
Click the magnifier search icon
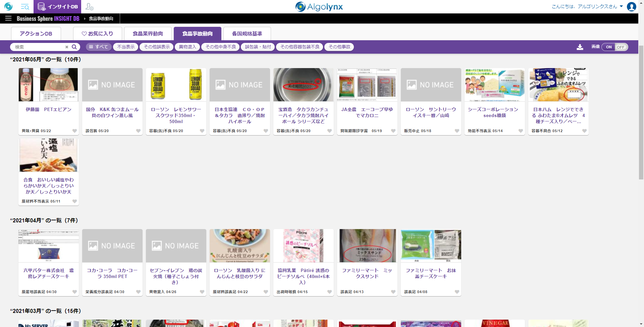(74, 47)
